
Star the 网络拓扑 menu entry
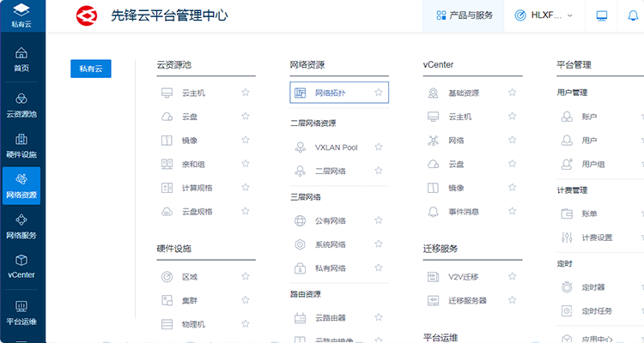(379, 93)
